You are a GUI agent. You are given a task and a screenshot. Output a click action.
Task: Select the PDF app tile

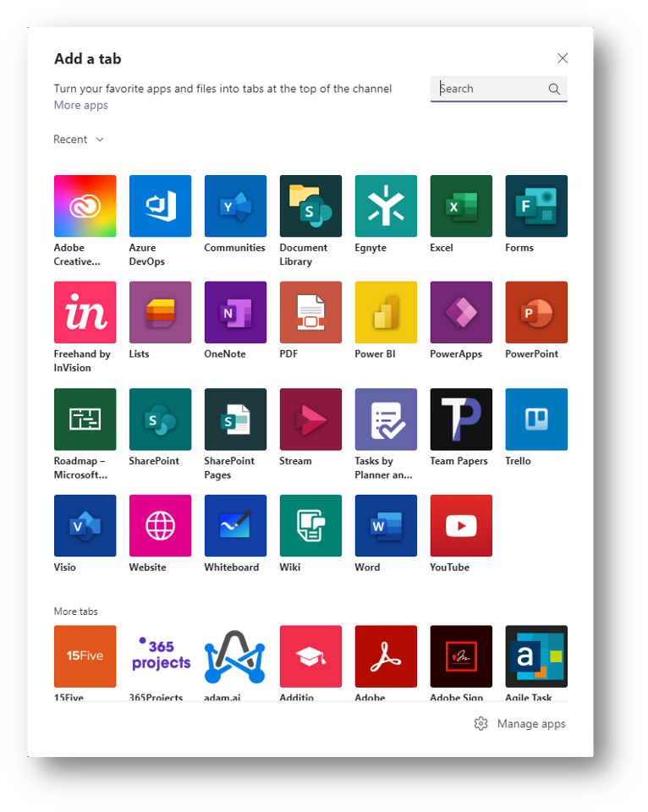pos(310,312)
